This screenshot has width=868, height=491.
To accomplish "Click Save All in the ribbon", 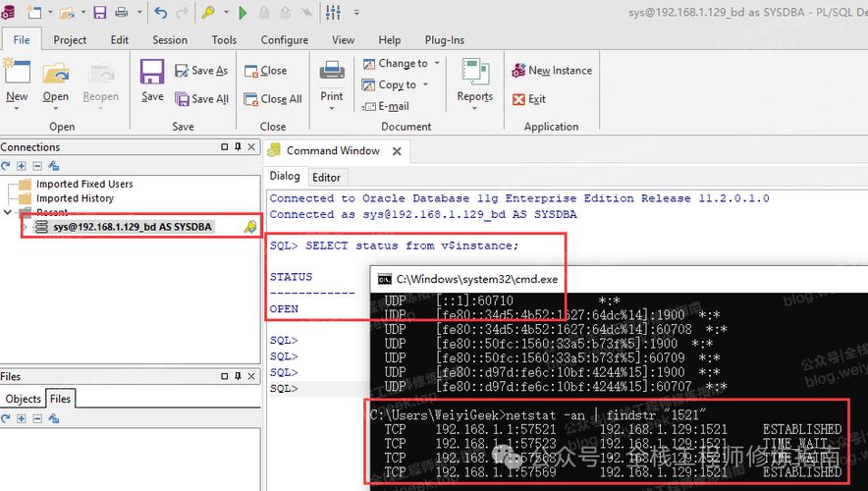I will point(201,98).
